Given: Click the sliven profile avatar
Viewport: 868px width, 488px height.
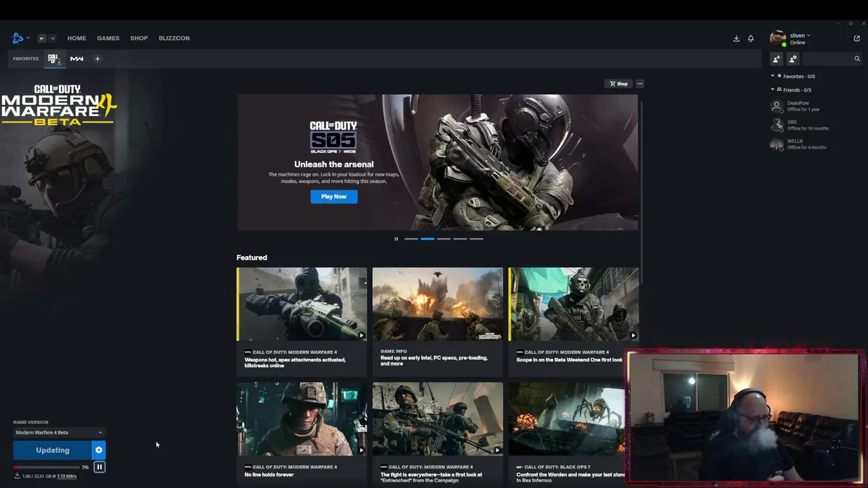Looking at the screenshot, I should [x=778, y=38].
